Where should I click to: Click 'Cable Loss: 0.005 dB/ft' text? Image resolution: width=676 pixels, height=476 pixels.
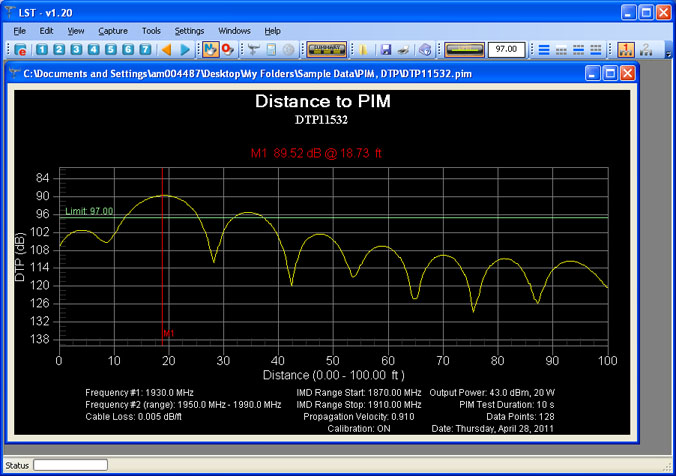pyautogui.click(x=133, y=417)
